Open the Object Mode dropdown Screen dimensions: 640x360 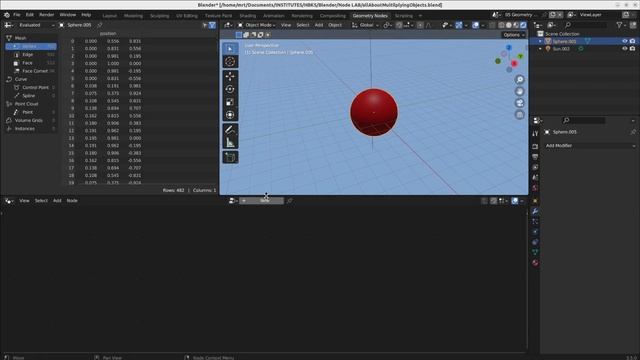(256, 25)
